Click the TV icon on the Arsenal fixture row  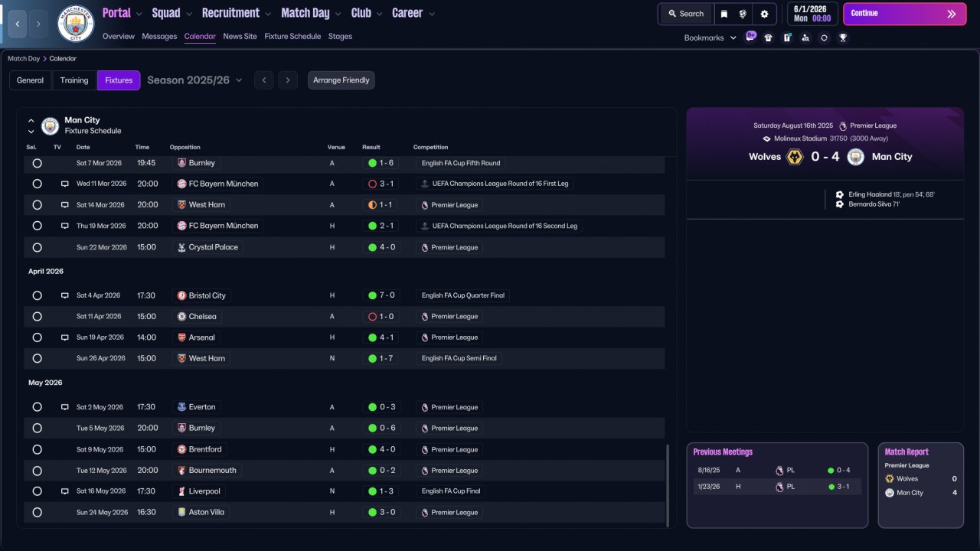[65, 337]
